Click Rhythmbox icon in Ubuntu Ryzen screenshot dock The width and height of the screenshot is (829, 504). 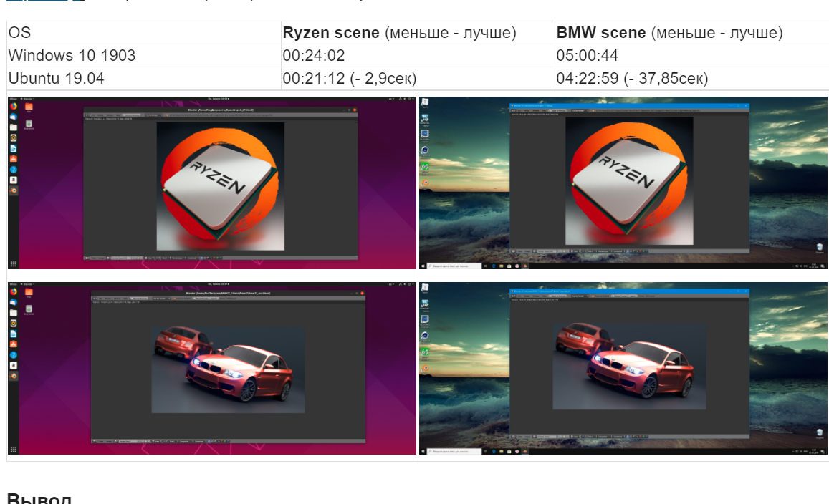tap(13, 138)
